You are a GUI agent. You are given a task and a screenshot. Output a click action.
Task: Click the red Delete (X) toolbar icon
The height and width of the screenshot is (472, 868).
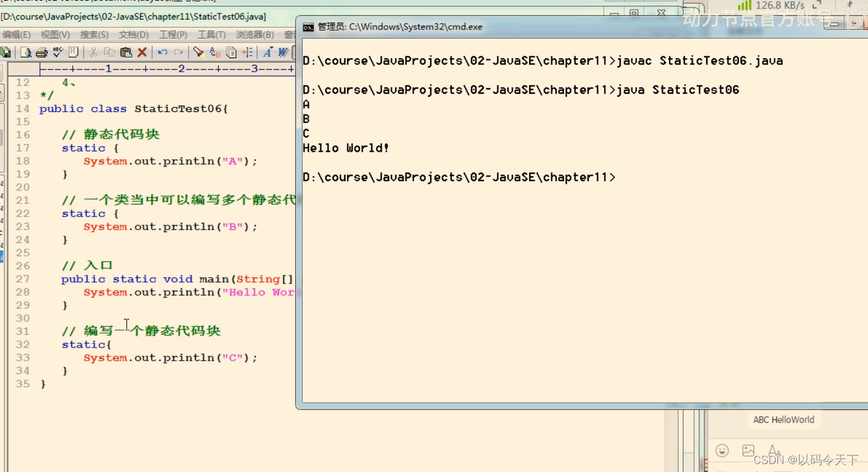pos(143,52)
